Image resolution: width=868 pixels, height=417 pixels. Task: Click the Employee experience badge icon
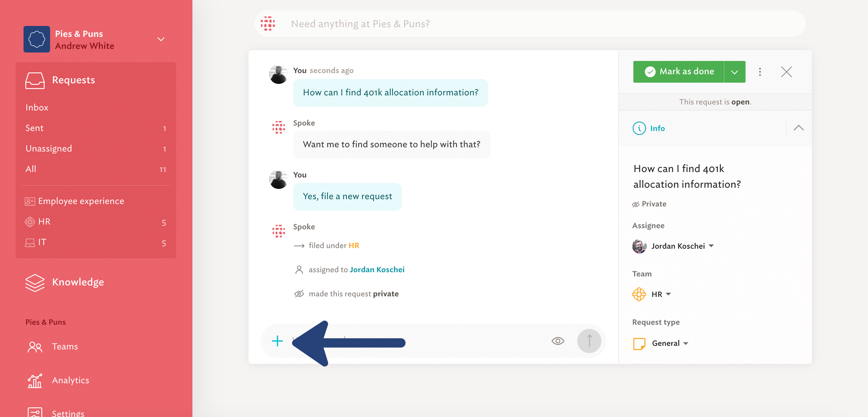click(x=30, y=202)
